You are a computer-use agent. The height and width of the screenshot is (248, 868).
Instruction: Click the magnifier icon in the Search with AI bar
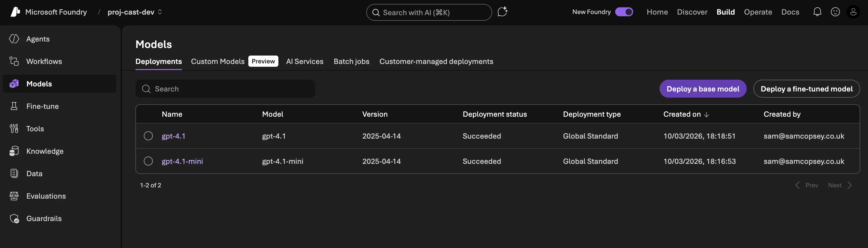click(x=376, y=12)
